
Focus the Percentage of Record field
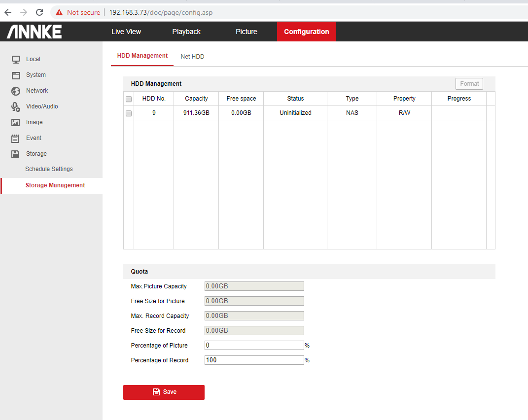254,360
